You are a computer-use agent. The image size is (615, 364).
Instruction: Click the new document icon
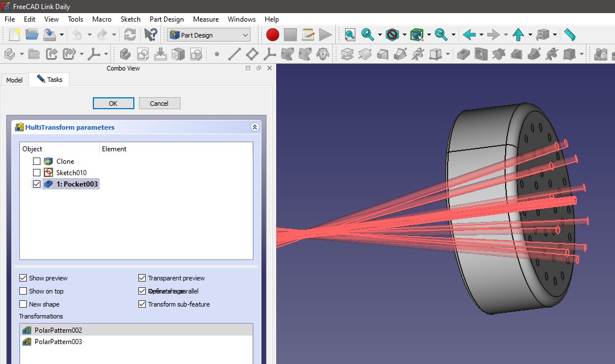14,35
